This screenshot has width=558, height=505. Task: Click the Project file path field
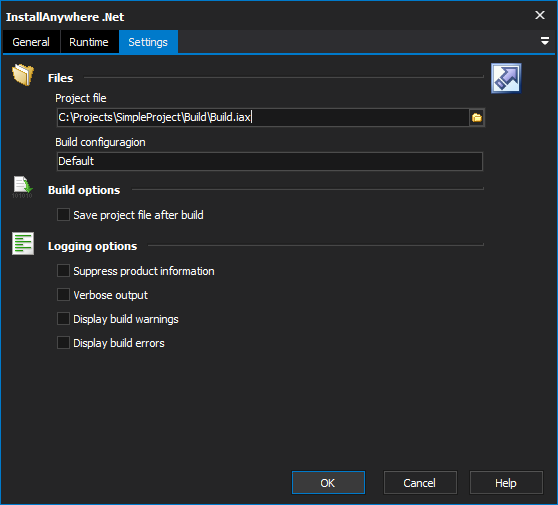point(263,117)
